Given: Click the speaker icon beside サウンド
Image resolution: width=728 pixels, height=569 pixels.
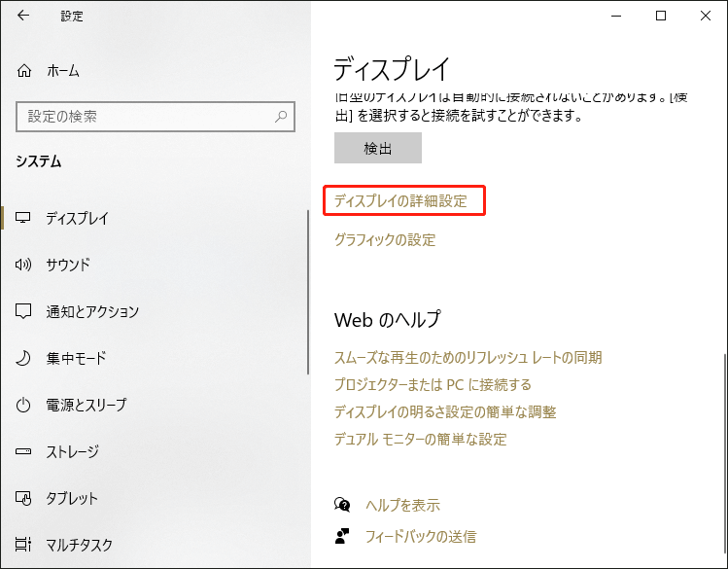Looking at the screenshot, I should tap(22, 265).
